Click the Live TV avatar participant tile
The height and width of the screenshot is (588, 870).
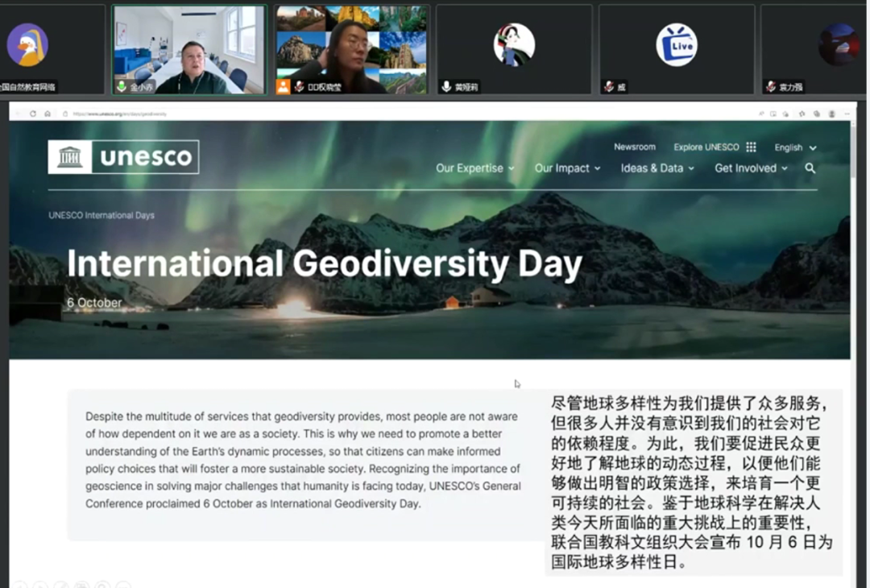tap(676, 45)
